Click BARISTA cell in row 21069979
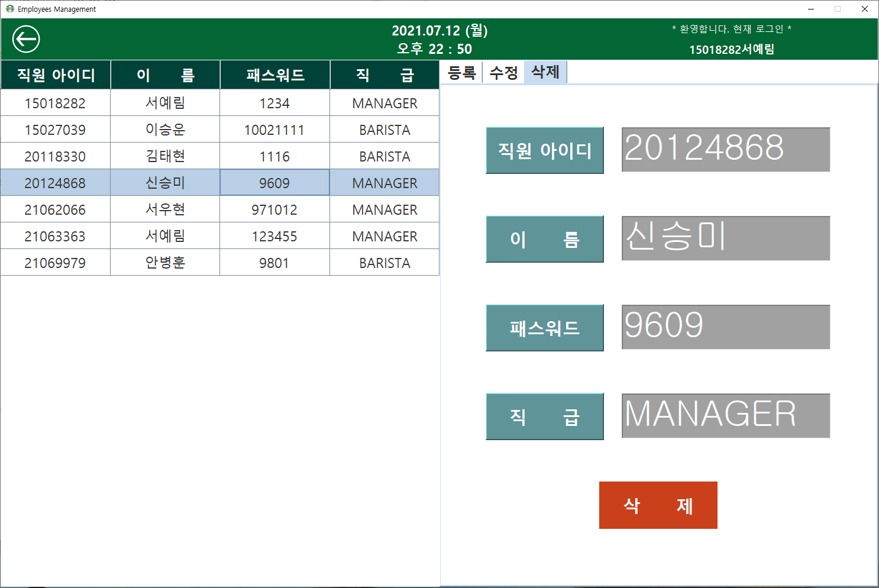Image resolution: width=879 pixels, height=588 pixels. [385, 263]
